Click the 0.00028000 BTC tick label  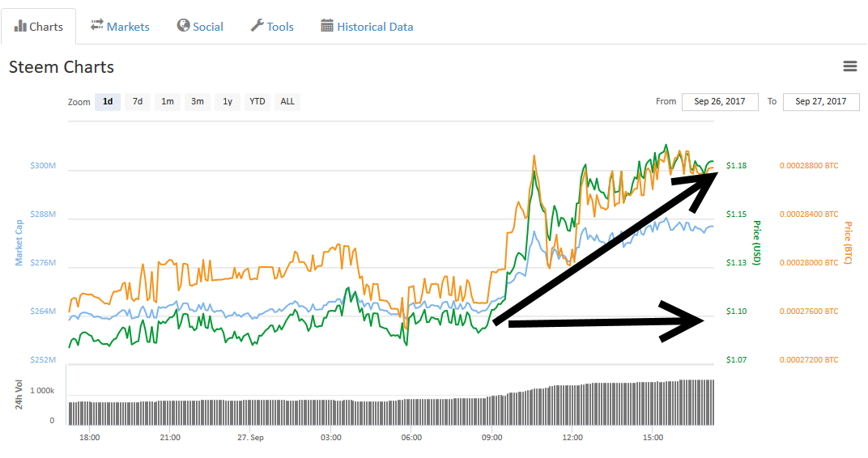tap(809, 263)
